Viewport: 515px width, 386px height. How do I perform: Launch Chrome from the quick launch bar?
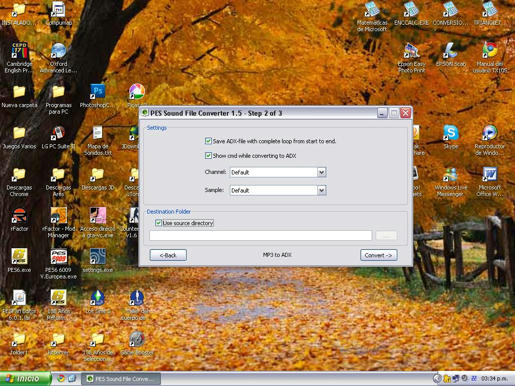point(61,379)
